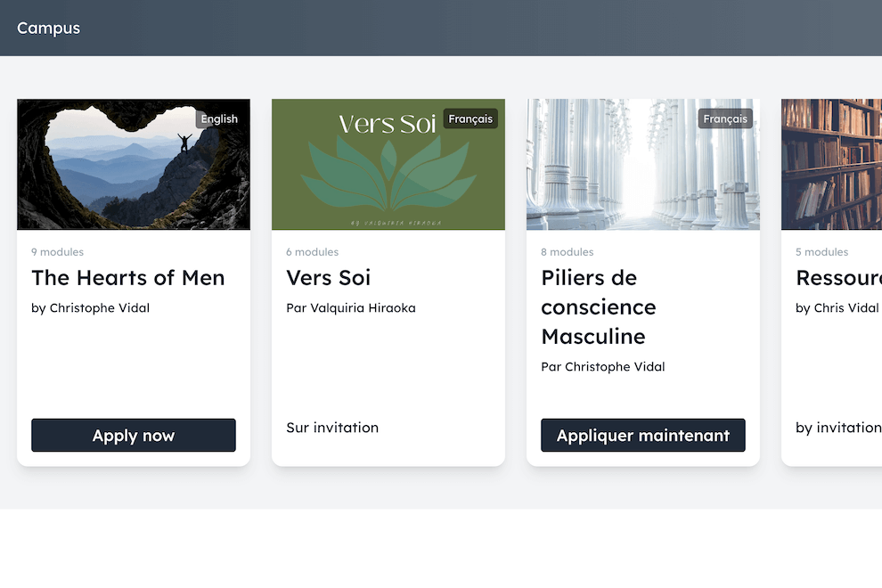
Task: Click the Vers Soi course title
Action: pos(329,278)
